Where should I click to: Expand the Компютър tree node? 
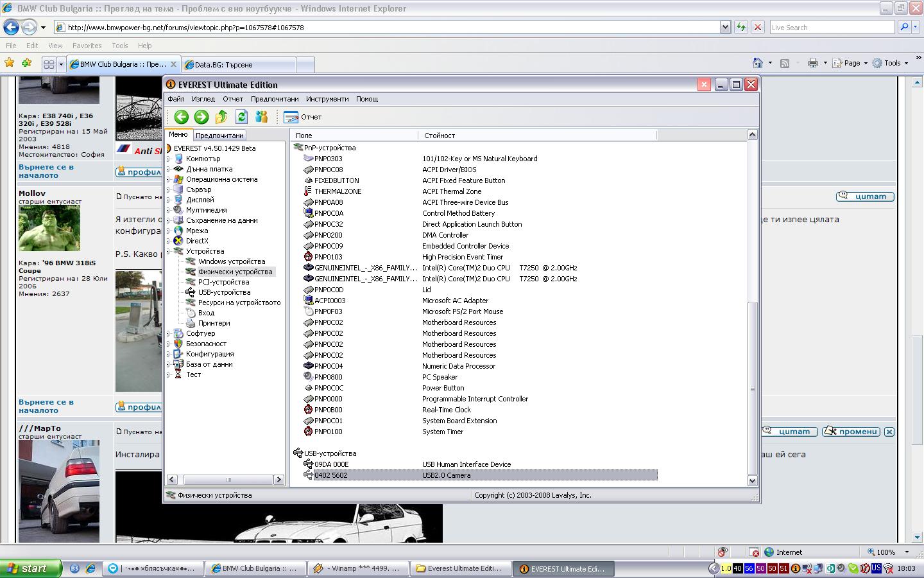point(169,159)
